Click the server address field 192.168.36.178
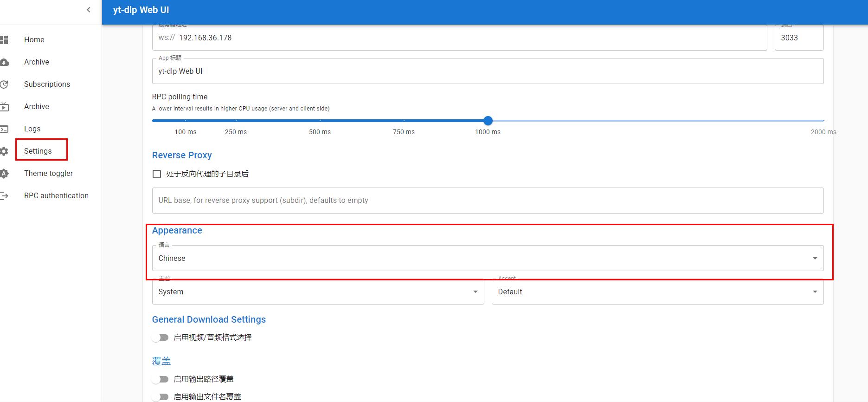 (x=459, y=38)
